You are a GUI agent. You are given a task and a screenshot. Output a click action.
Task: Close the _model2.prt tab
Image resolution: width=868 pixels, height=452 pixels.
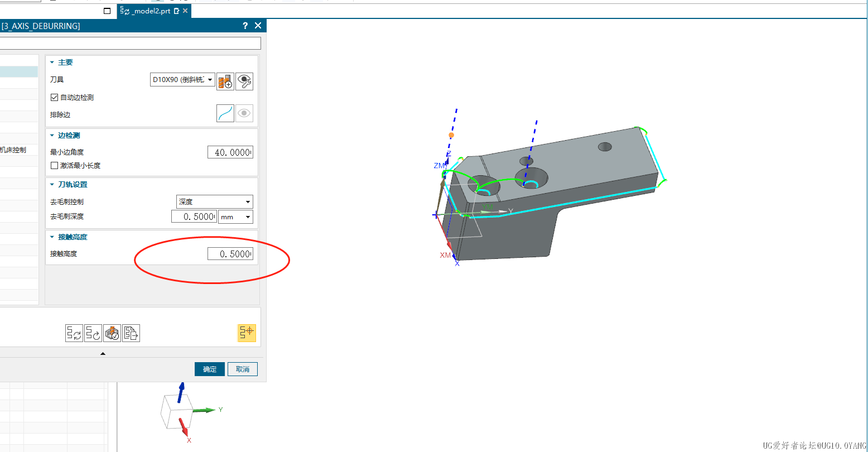pyautogui.click(x=185, y=11)
